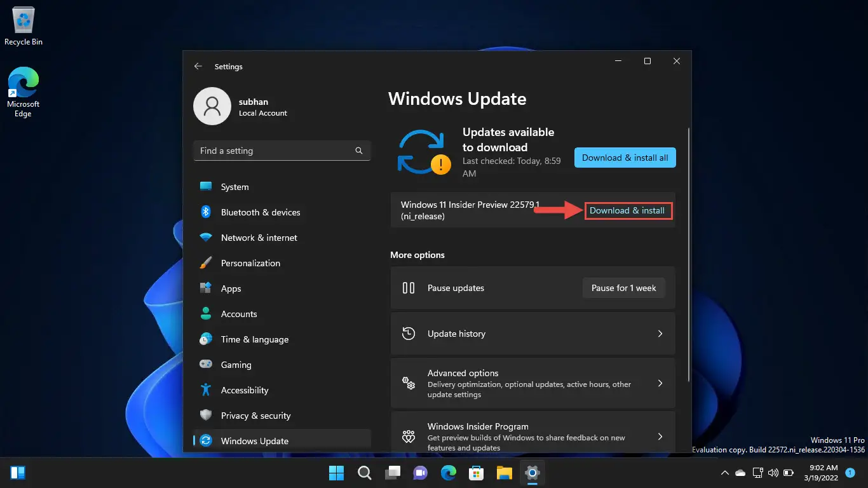The height and width of the screenshot is (488, 868).
Task: Click the search magnifier in Find a setting
Action: tap(359, 151)
